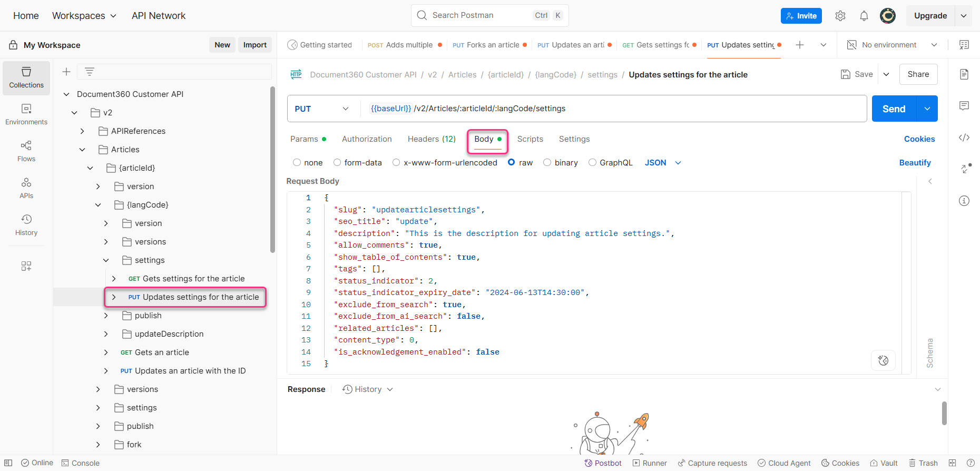Toggle the sidebar icon in status bar

(x=8, y=463)
